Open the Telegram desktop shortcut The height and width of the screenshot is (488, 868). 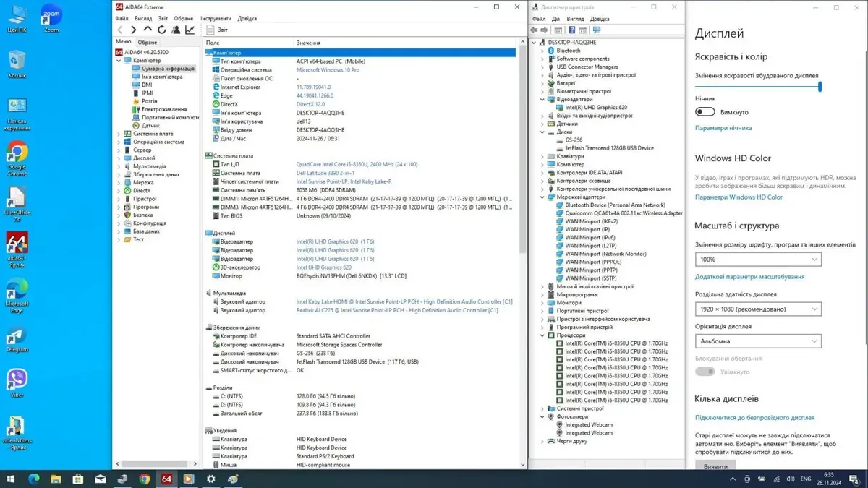coord(17,337)
